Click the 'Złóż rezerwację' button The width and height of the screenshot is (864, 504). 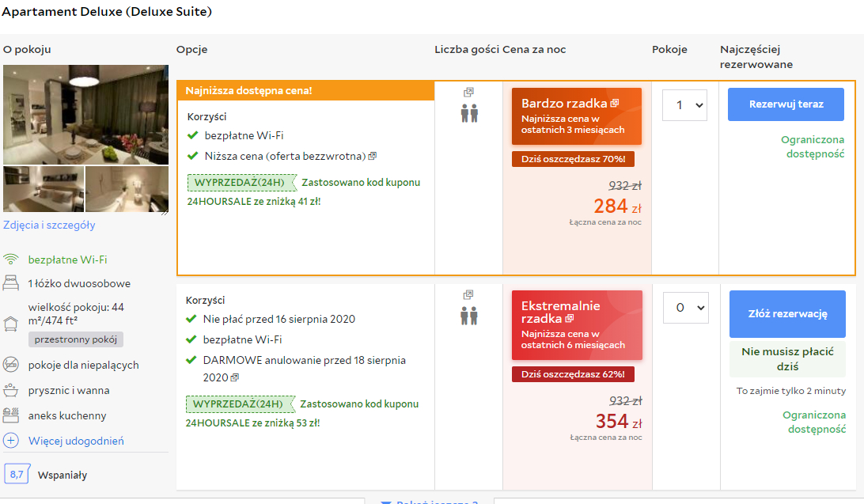[787, 314]
